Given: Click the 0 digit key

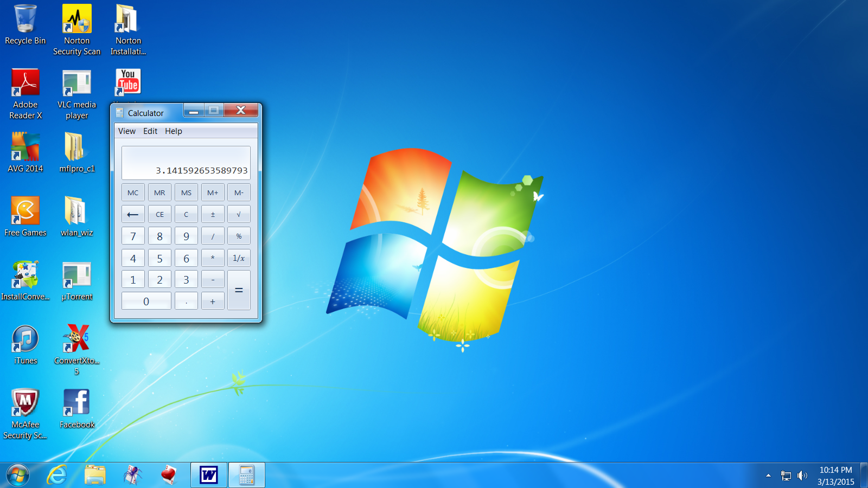Looking at the screenshot, I should [146, 301].
